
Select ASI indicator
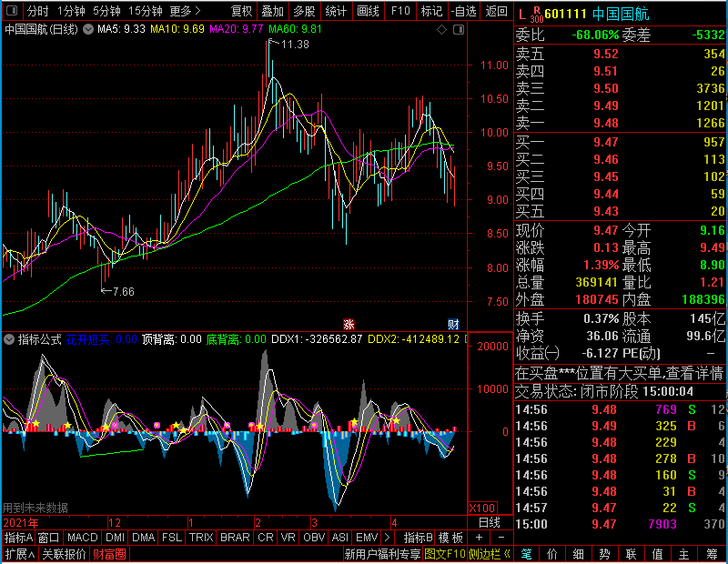pos(339,538)
